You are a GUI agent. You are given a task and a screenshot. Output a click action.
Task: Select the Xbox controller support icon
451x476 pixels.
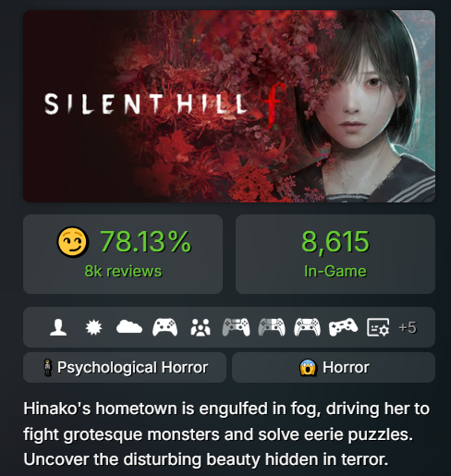[165, 327]
